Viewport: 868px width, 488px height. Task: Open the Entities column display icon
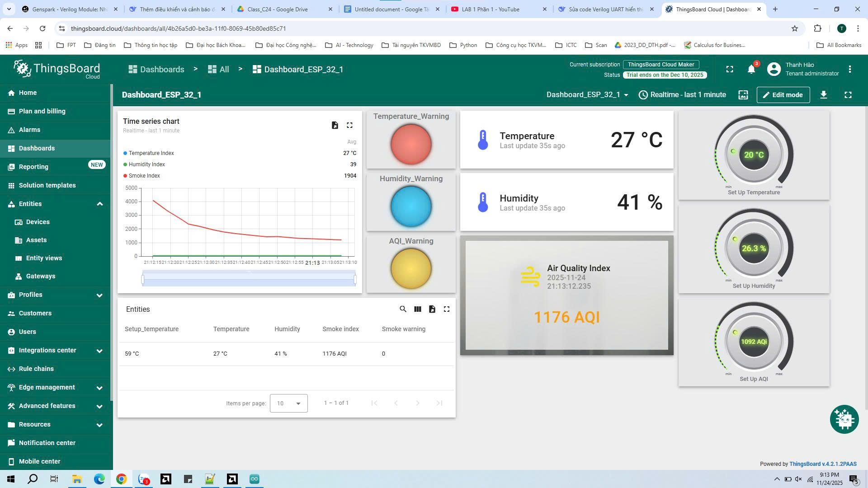coord(417,309)
